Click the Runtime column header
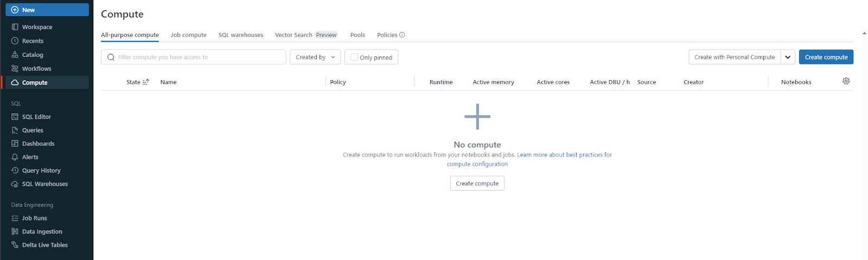868x260 pixels. pyautogui.click(x=441, y=82)
